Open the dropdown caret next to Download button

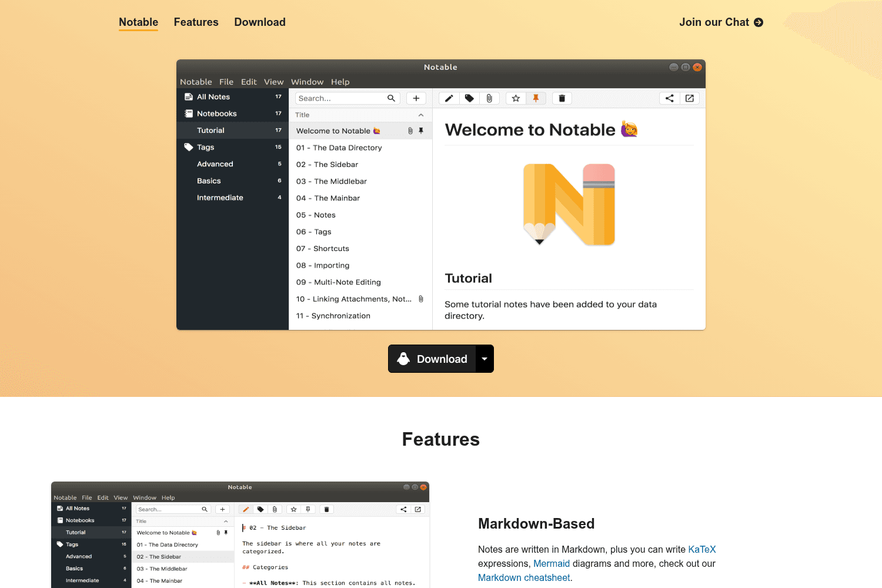tap(485, 359)
